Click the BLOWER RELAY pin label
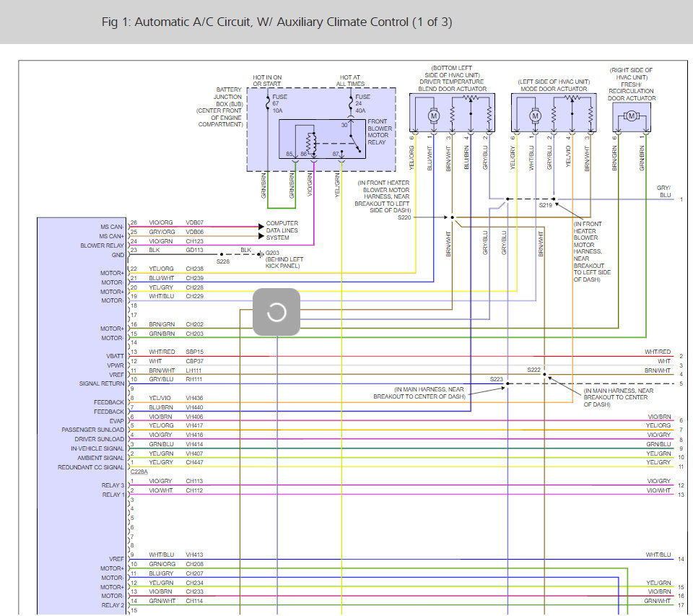Screen dimensions: 693x616 tap(101, 246)
